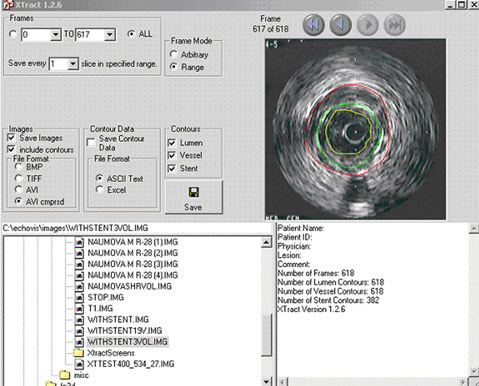Click the IVUS ultrasound image preview
The image size is (479, 386).
(355, 129)
